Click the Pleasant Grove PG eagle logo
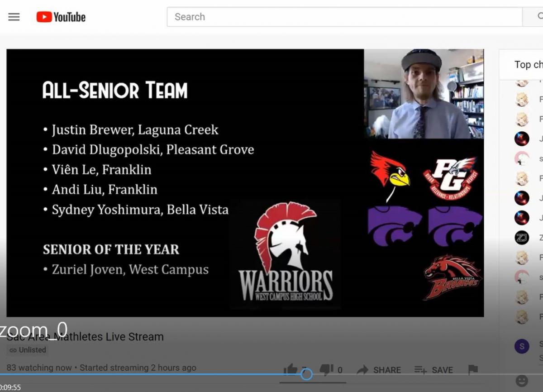This screenshot has height=392, width=543. [x=450, y=177]
